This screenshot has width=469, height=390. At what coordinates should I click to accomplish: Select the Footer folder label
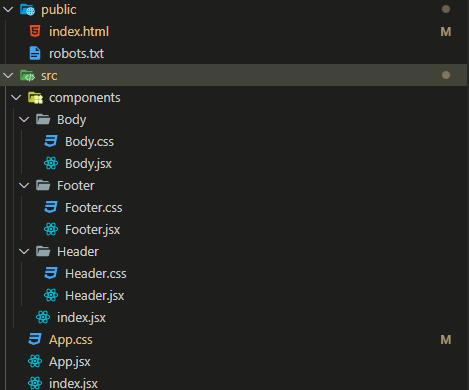point(76,186)
